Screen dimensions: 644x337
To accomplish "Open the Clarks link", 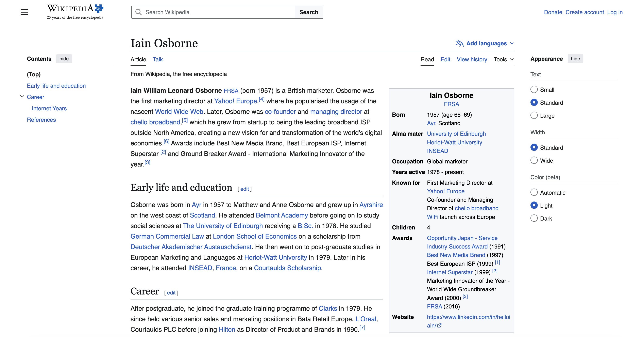I will coord(328,308).
